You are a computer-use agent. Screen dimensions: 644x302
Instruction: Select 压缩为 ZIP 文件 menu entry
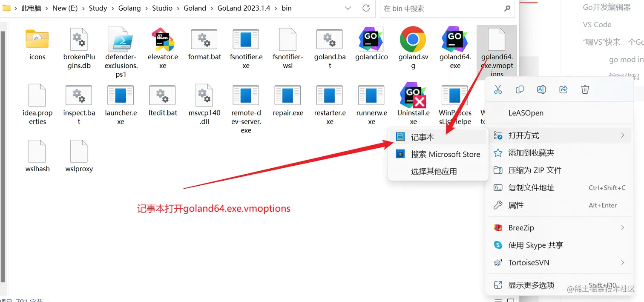pos(559,170)
